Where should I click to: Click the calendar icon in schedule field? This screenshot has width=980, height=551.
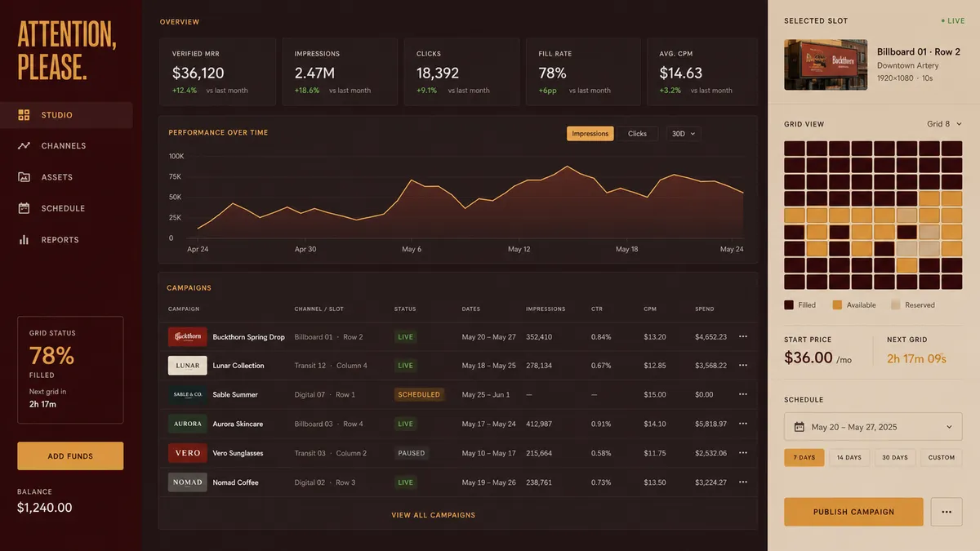tap(799, 427)
